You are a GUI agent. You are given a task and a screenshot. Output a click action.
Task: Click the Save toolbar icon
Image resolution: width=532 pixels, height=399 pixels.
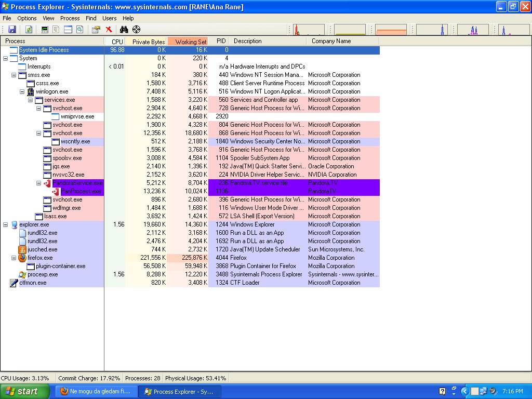(12, 30)
